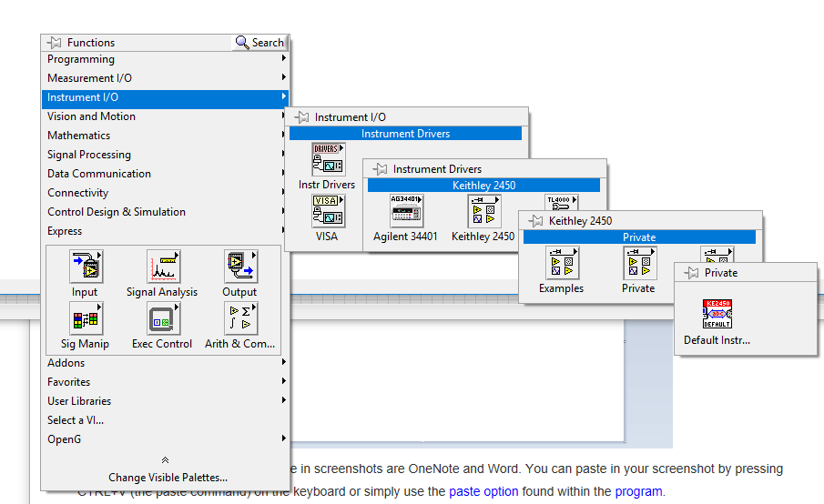Follow the paste option hyperlink

click(x=483, y=491)
